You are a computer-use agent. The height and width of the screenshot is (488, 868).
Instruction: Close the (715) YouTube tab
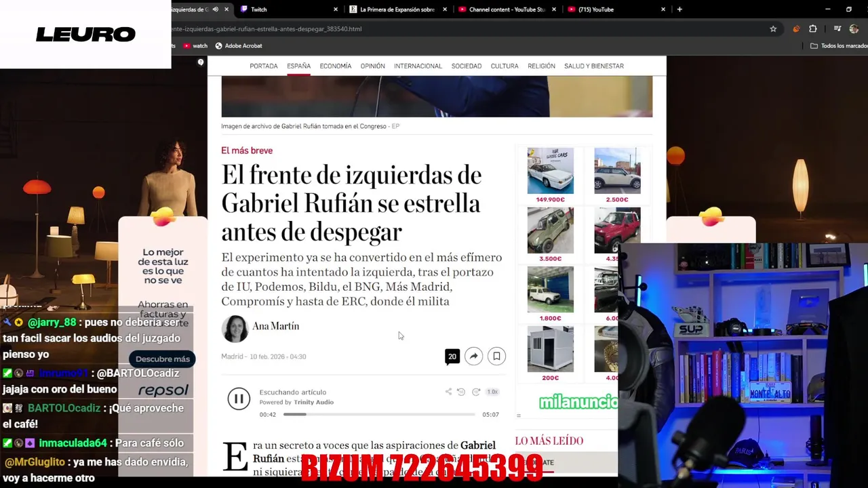(x=663, y=9)
